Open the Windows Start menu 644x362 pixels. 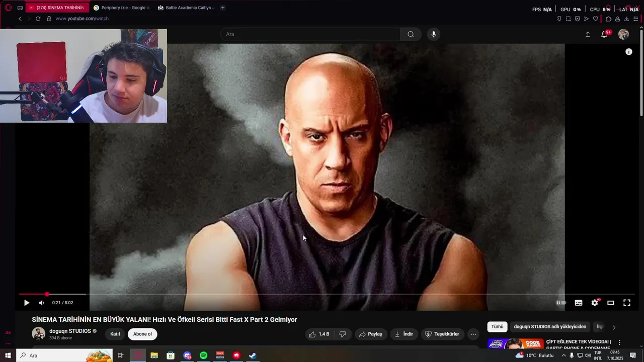[x=8, y=355]
